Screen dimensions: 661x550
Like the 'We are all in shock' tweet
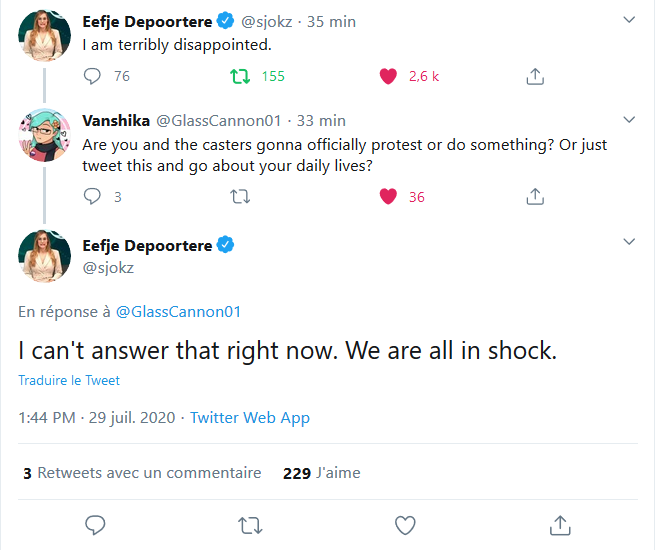point(405,524)
